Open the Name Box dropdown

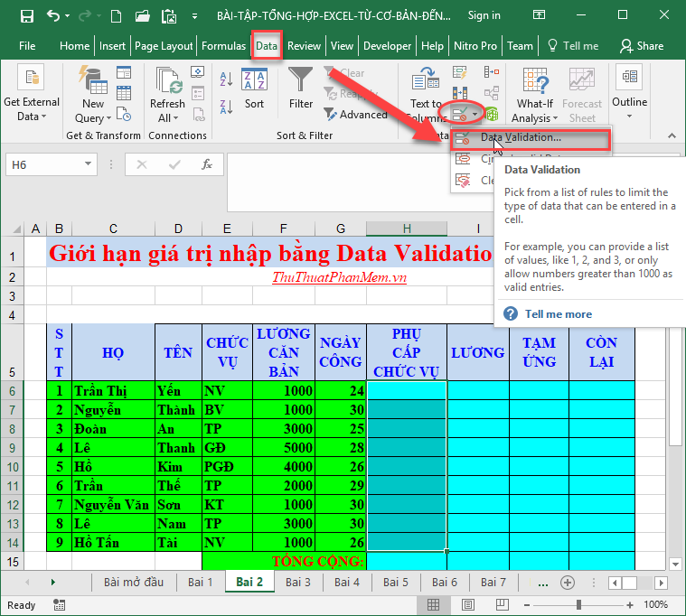(88, 164)
